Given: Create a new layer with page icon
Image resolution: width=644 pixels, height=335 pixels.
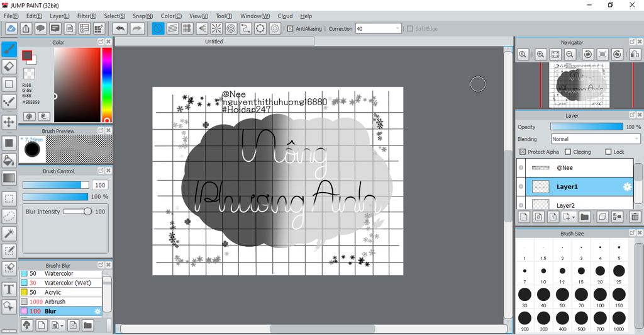Looking at the screenshot, I should pyautogui.click(x=524, y=217).
